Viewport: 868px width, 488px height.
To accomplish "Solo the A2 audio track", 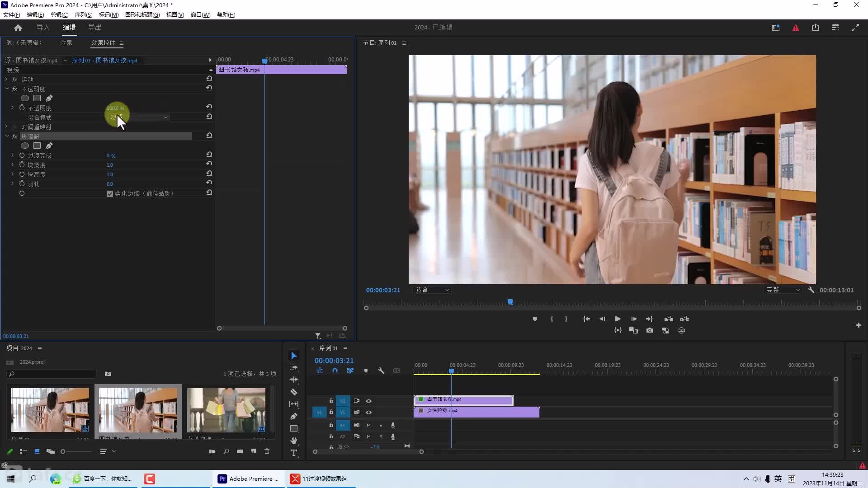I will click(x=381, y=436).
